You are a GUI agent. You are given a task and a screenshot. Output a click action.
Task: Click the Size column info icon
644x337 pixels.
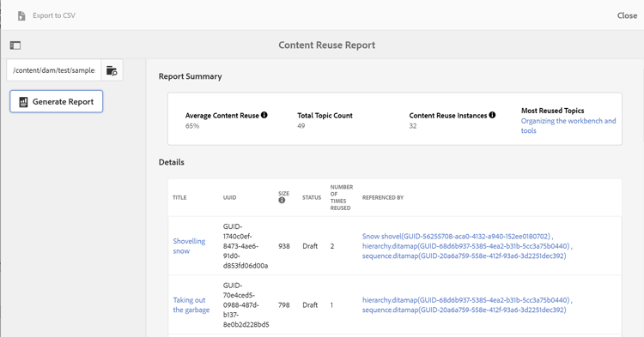pyautogui.click(x=282, y=201)
